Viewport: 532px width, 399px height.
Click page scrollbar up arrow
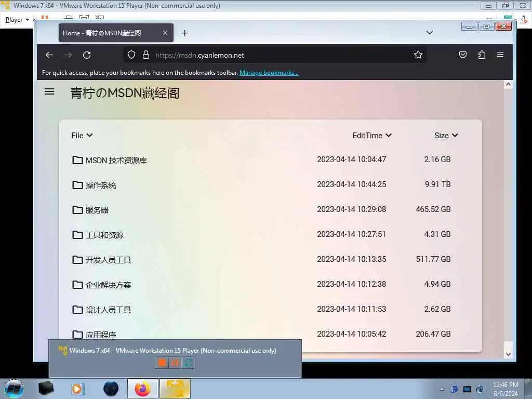[508, 85]
